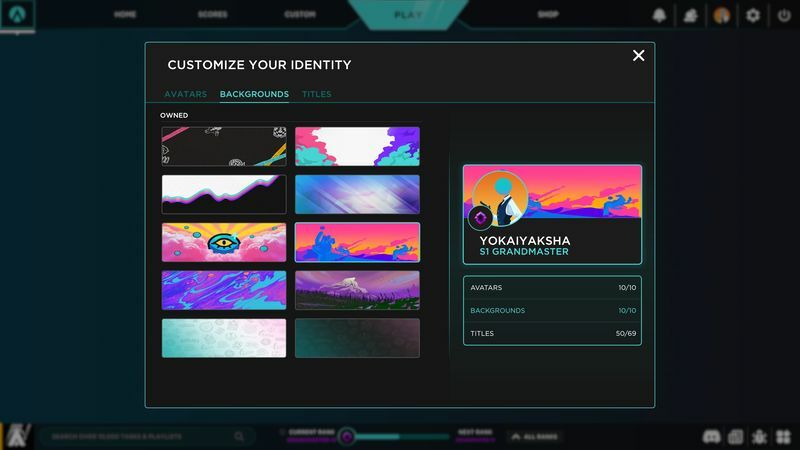Click the rank progress bar
The height and width of the screenshot is (450, 800).
coord(401,437)
